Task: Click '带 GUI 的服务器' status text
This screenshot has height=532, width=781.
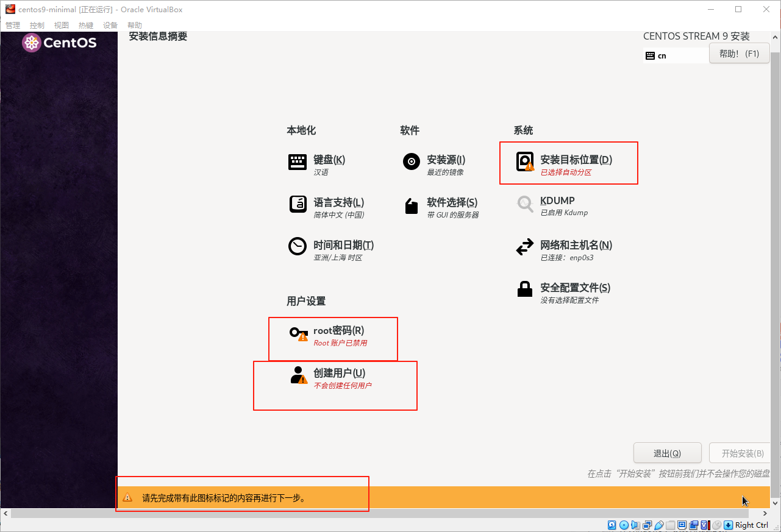Action: [453, 215]
